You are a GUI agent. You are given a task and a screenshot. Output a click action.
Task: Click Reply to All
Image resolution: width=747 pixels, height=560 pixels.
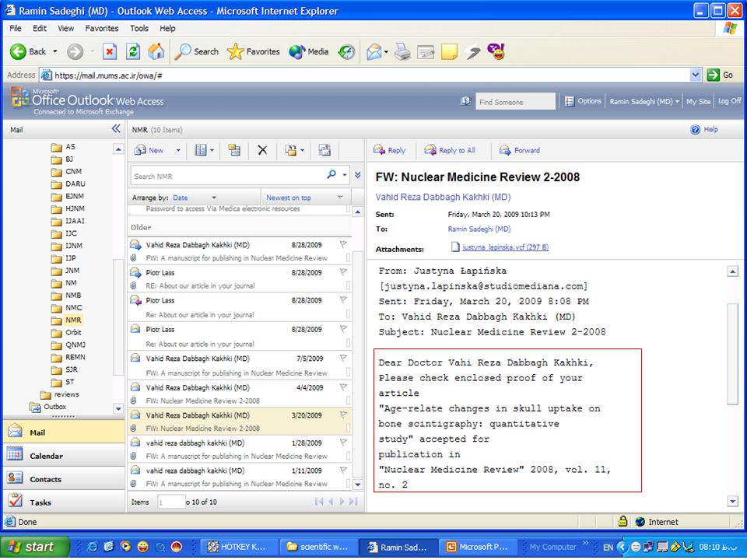(451, 150)
